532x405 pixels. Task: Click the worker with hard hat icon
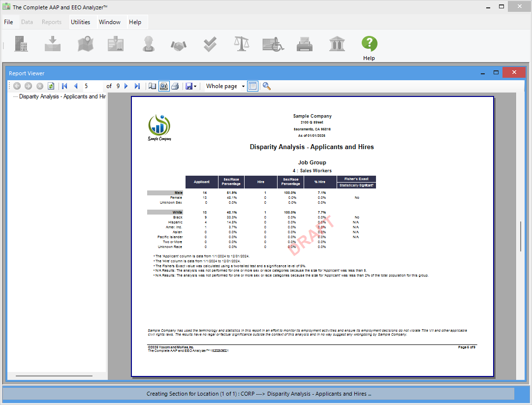[x=149, y=44]
